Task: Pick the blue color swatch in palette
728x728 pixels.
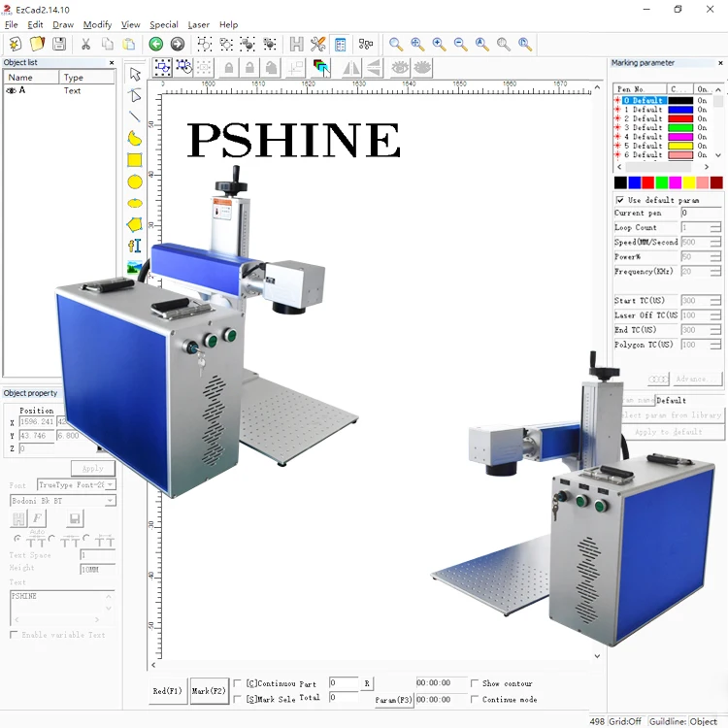Action: click(634, 182)
